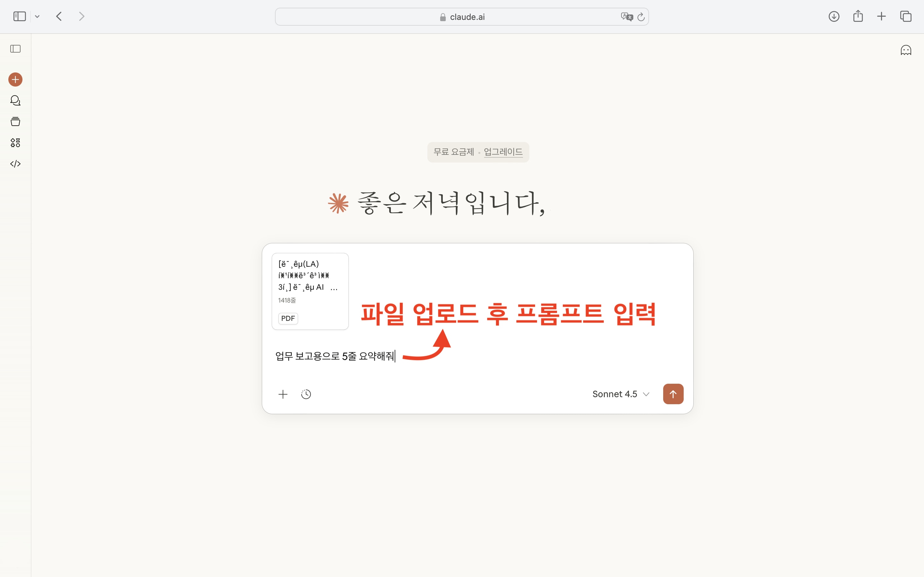Toggle the Claude sidebar panel open
Viewport: 924px width, 577px height.
(15, 49)
